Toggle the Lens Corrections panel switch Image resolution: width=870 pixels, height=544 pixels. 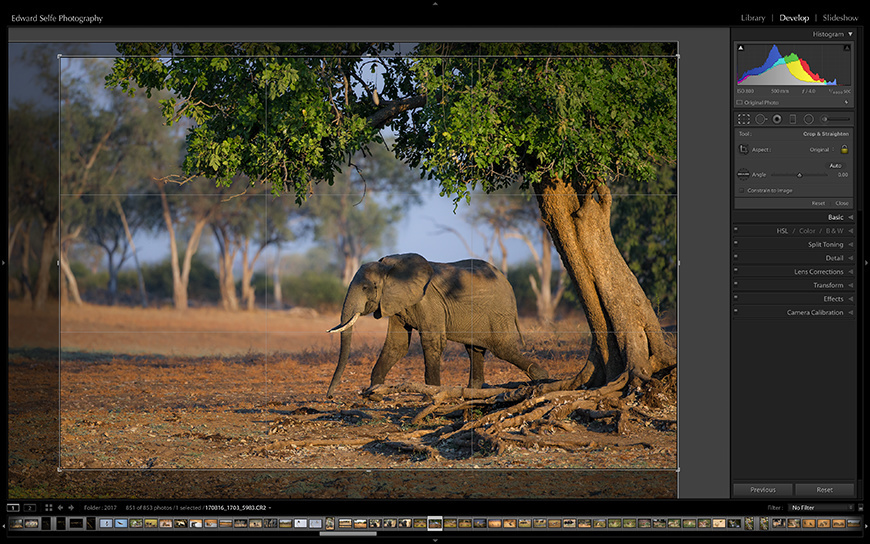(736, 270)
